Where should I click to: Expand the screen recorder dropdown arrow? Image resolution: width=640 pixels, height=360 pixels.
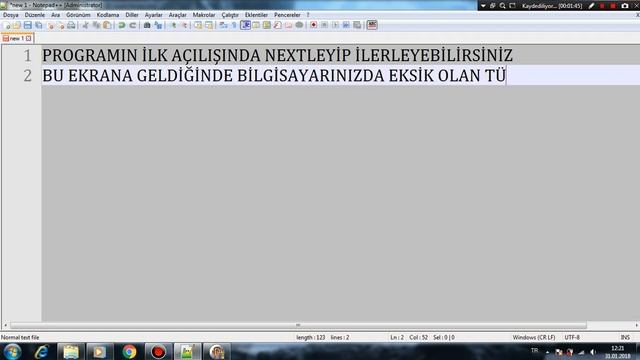click(483, 6)
